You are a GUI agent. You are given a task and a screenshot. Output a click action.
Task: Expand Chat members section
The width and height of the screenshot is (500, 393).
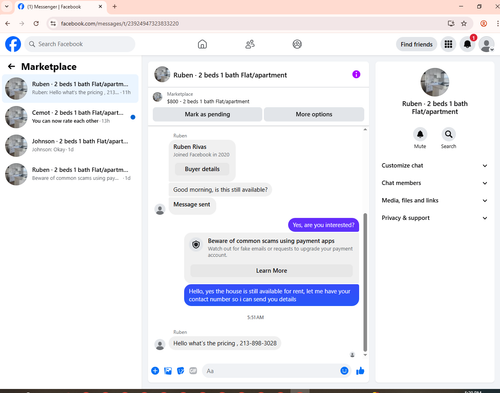434,183
